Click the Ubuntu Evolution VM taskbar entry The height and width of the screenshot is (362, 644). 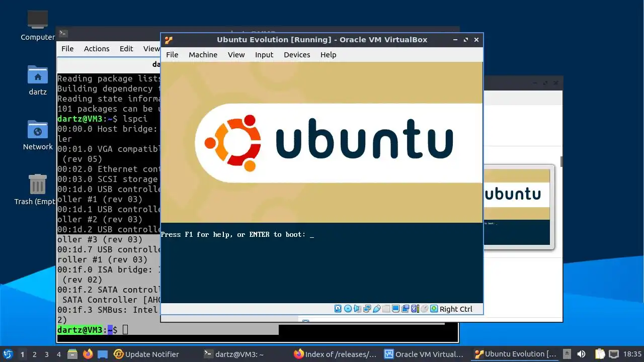pyautogui.click(x=515, y=354)
